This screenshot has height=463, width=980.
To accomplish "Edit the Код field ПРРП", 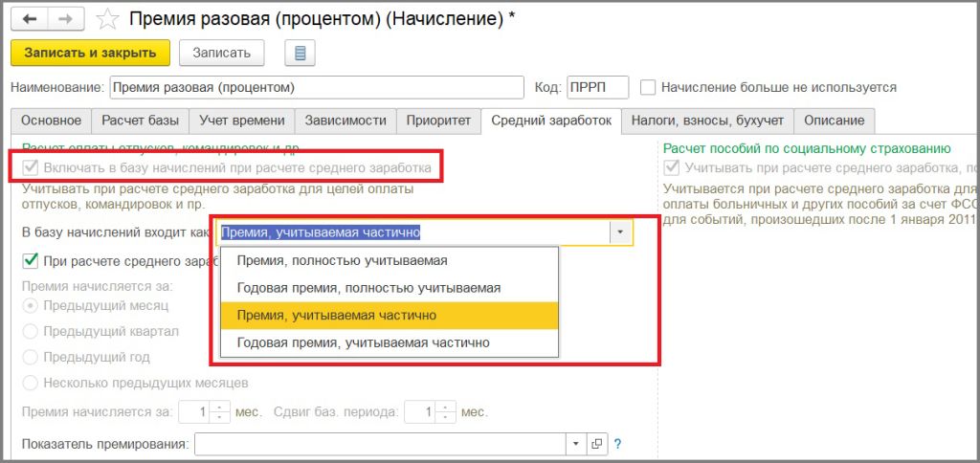I will [597, 87].
